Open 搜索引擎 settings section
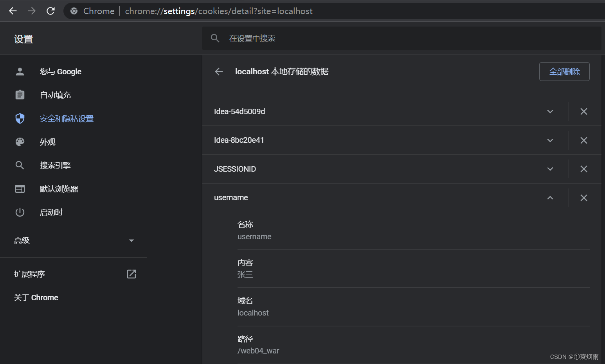Viewport: 605px width, 364px height. [55, 165]
